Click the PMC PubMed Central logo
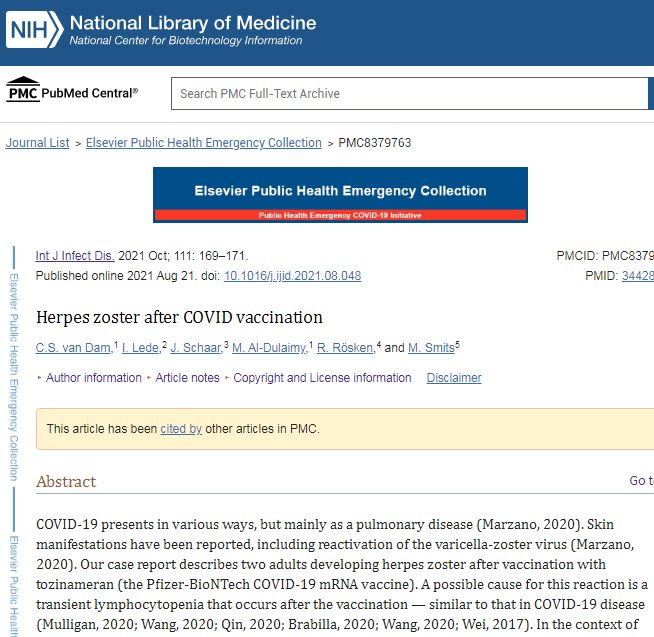 click(x=72, y=93)
